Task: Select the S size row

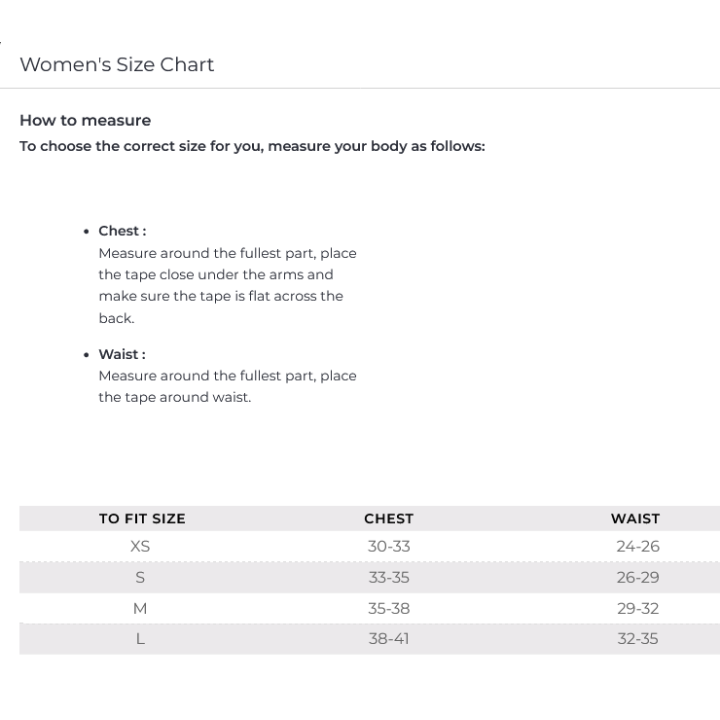Action: (x=370, y=577)
